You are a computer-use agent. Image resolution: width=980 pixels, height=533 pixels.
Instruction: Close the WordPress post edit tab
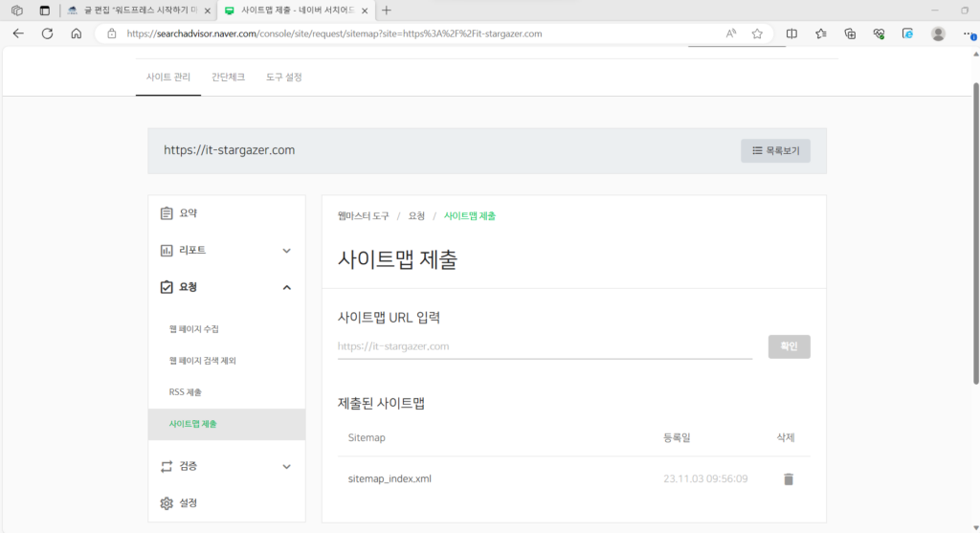click(208, 11)
